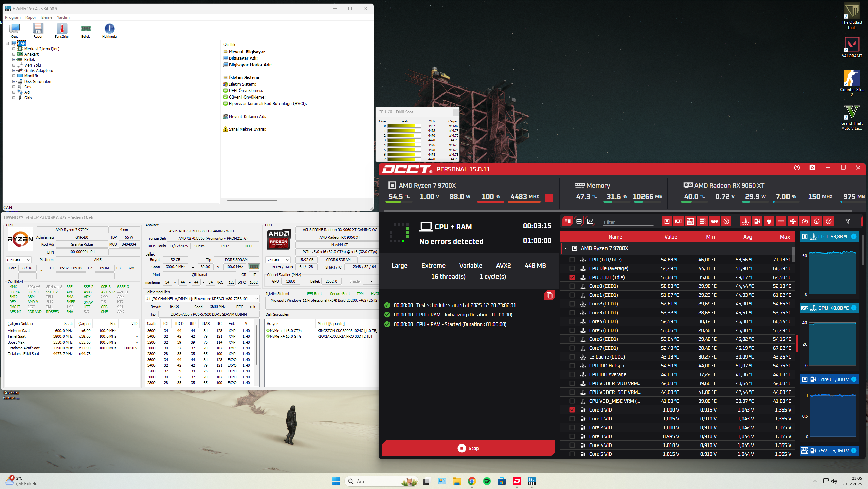Image resolution: width=868 pixels, height=489 pixels.
Task: Click the HWiNFO properties horizontal scrollbar
Action: (252, 200)
